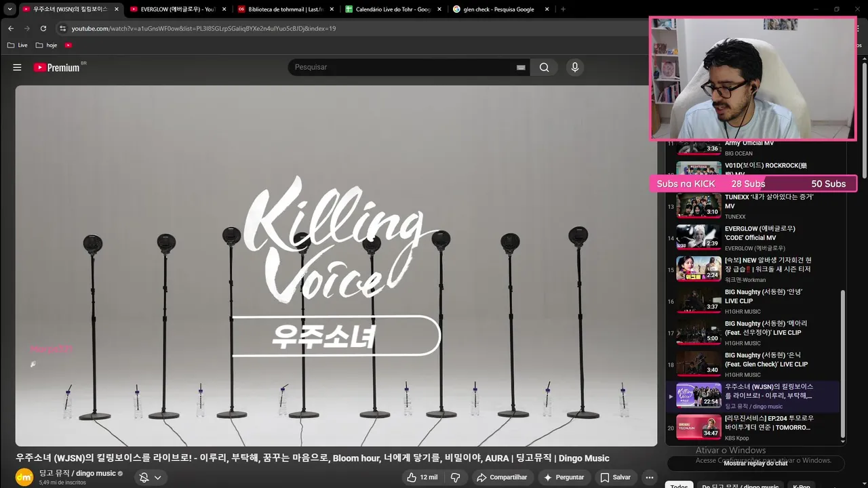
Task: Open dingo music channel avatar
Action: click(x=24, y=477)
